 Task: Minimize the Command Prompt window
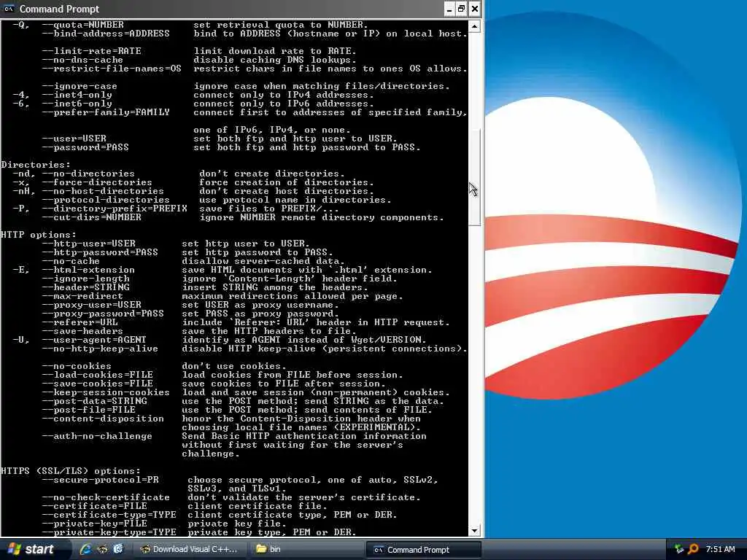pos(449,9)
